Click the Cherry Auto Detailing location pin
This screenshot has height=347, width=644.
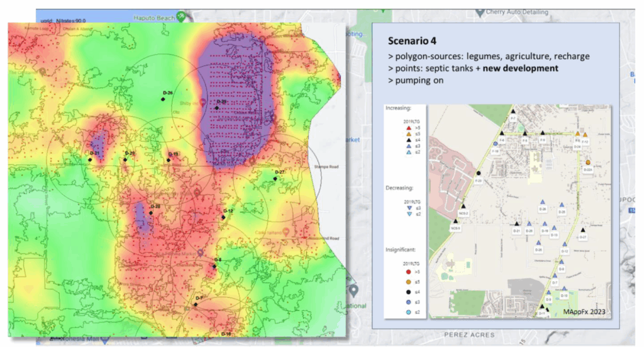480,12
